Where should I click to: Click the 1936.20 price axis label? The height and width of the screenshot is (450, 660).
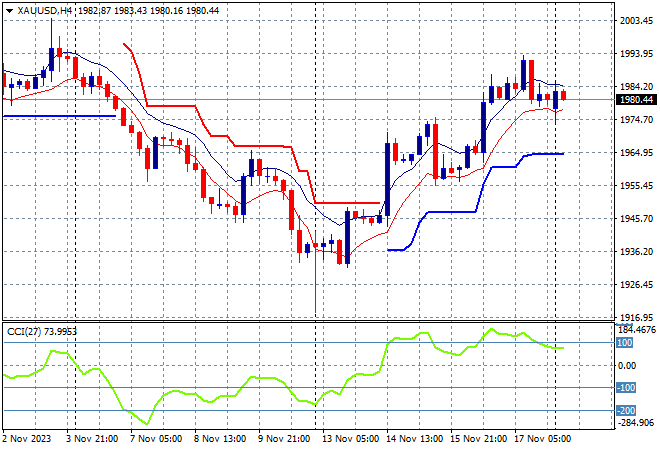pos(636,251)
